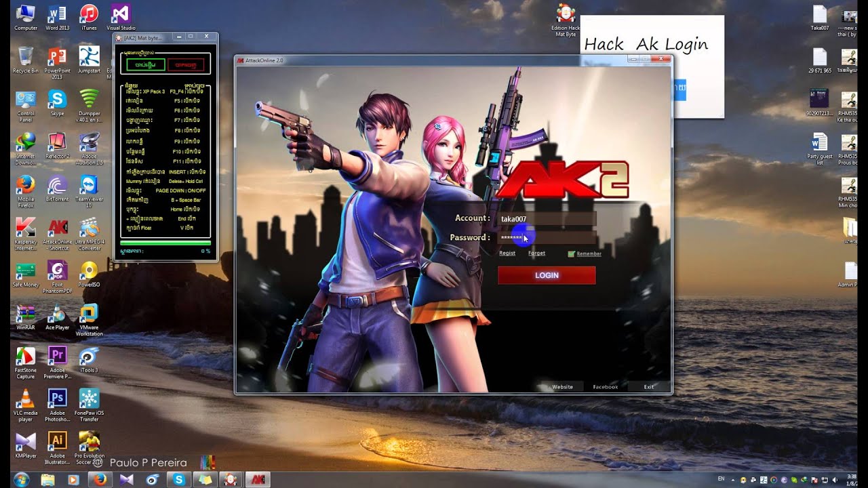Open Safe Money desktop icon

pos(26,274)
